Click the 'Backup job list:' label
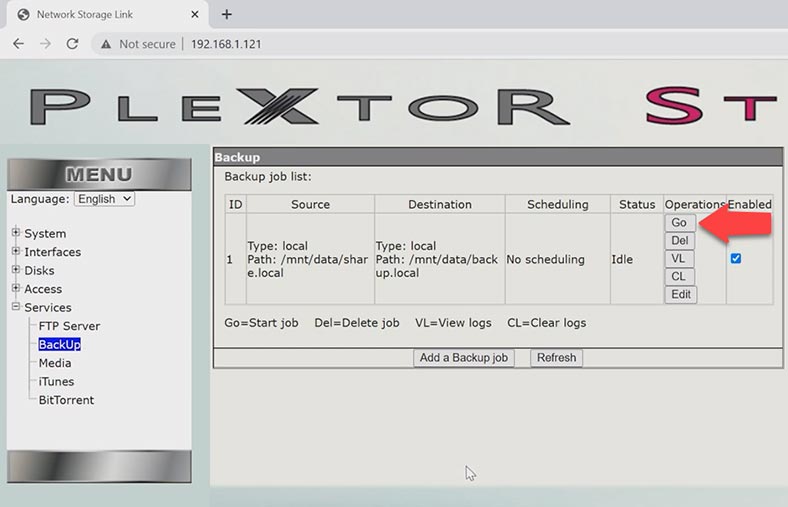 click(x=268, y=177)
